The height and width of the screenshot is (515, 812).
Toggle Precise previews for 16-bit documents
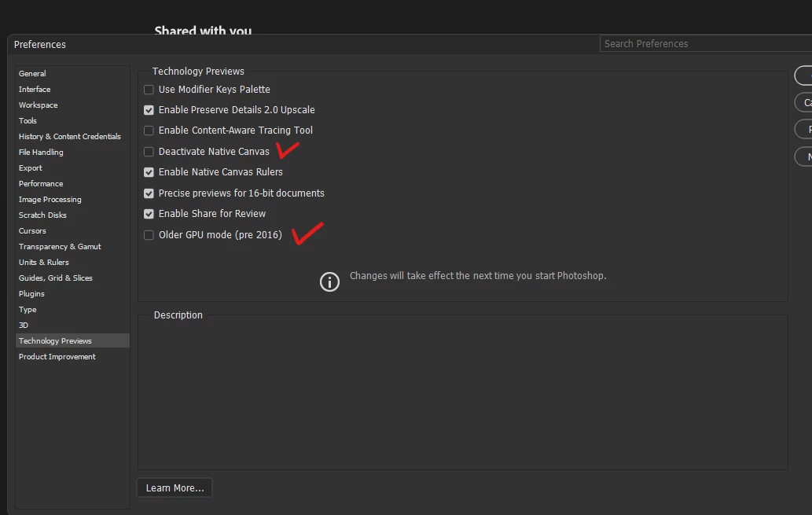(x=149, y=193)
